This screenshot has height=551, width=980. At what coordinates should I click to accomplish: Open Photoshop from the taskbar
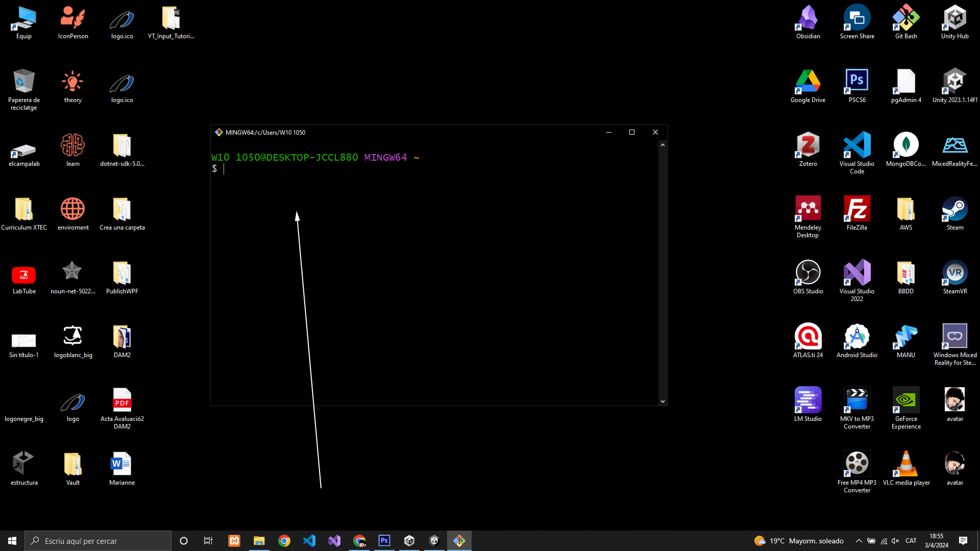tap(384, 541)
